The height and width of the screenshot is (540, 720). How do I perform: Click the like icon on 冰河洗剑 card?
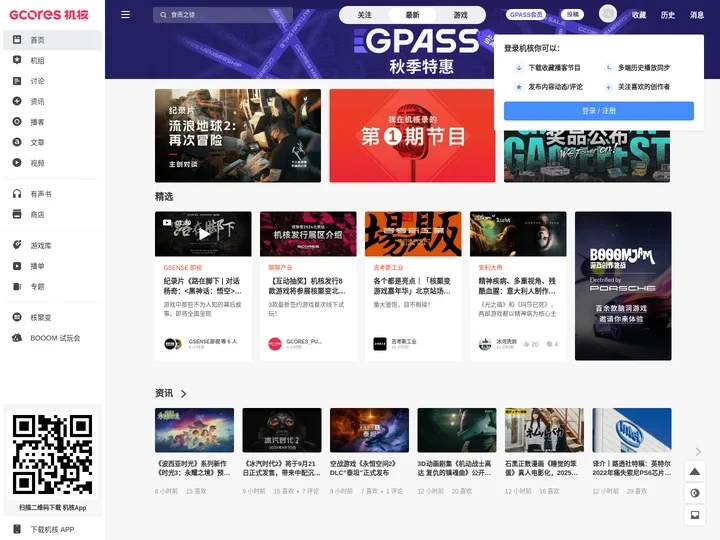(x=526, y=344)
